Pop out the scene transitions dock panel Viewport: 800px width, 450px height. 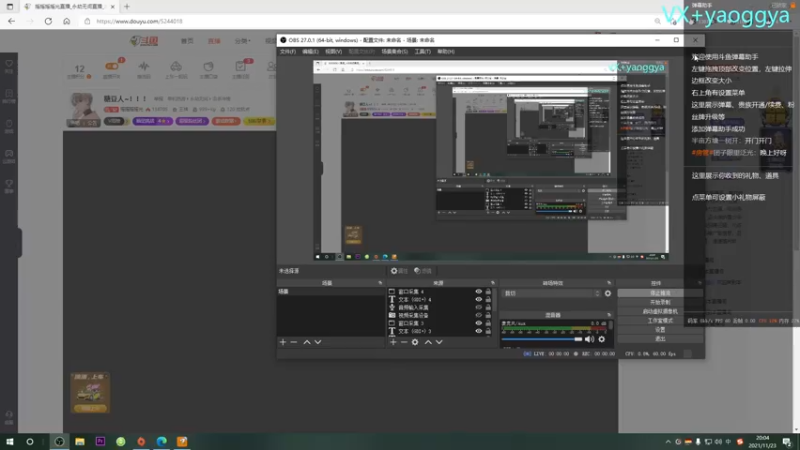(x=609, y=283)
